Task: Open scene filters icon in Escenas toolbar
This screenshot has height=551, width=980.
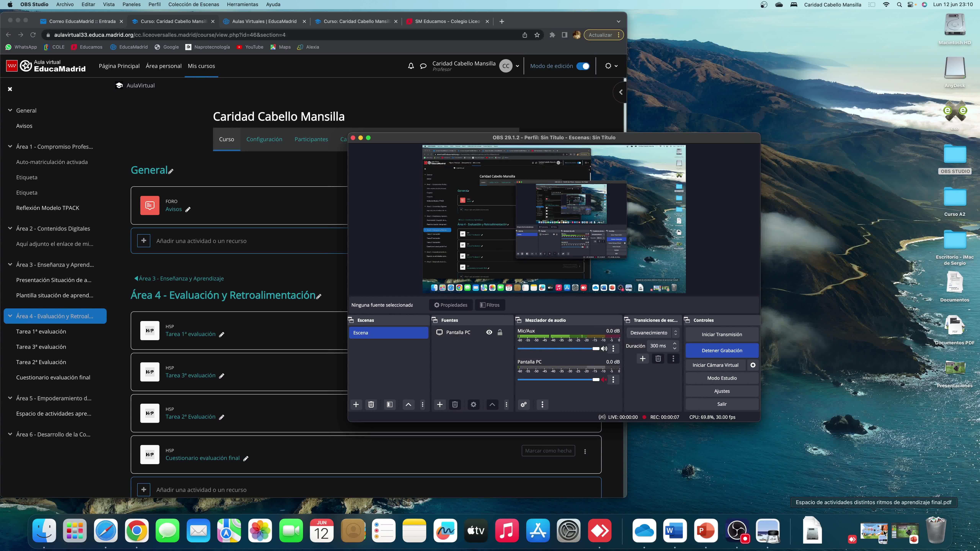Action: [390, 405]
